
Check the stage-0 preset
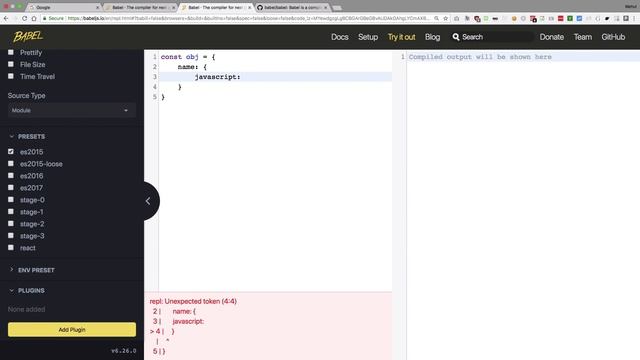tap(11, 200)
